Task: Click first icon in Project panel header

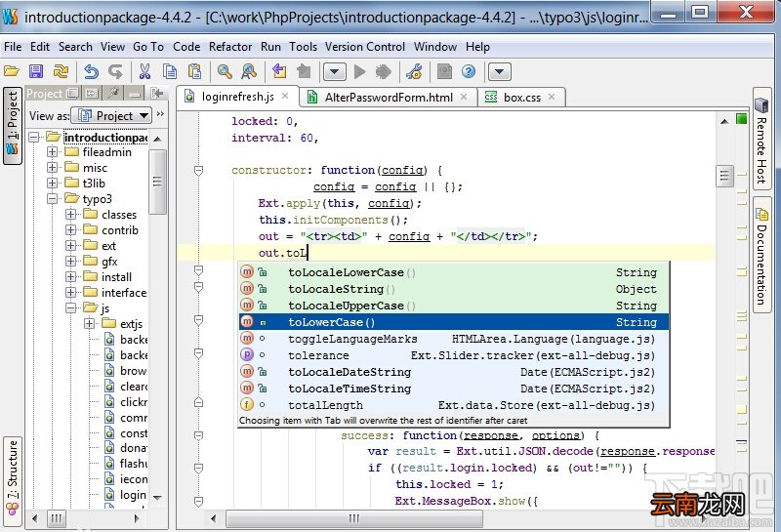Action: click(x=72, y=93)
